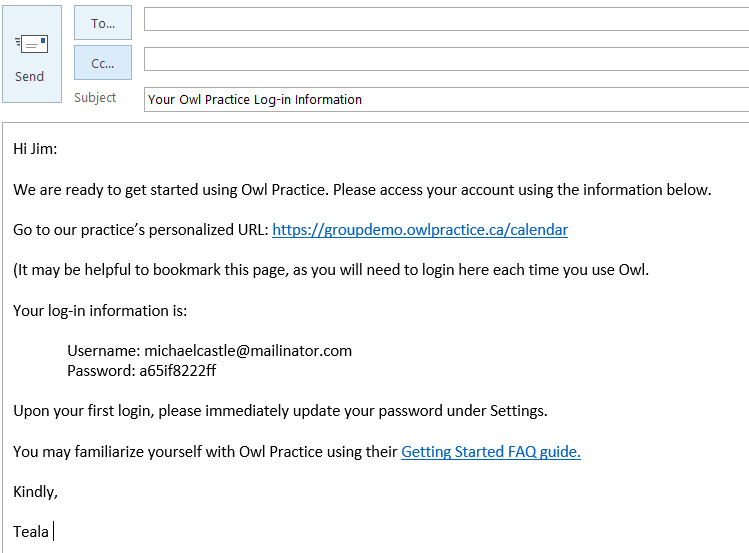Open the groupdemo.owlpractice.ca/calendar link
This screenshot has width=749, height=553.
420,230
